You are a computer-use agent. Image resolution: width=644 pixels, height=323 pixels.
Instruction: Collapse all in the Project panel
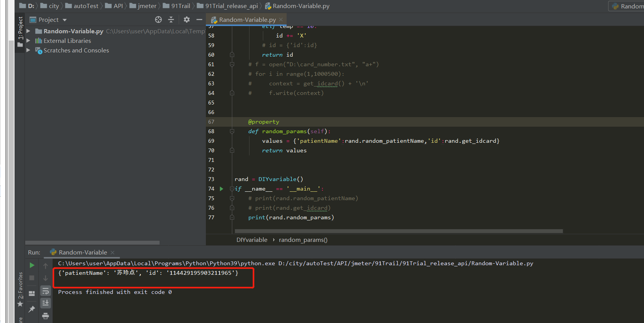point(171,20)
